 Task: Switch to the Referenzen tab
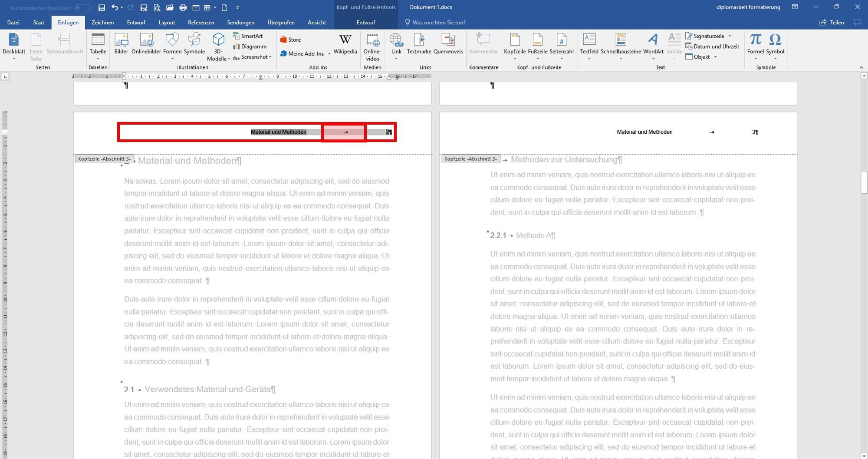pos(201,23)
